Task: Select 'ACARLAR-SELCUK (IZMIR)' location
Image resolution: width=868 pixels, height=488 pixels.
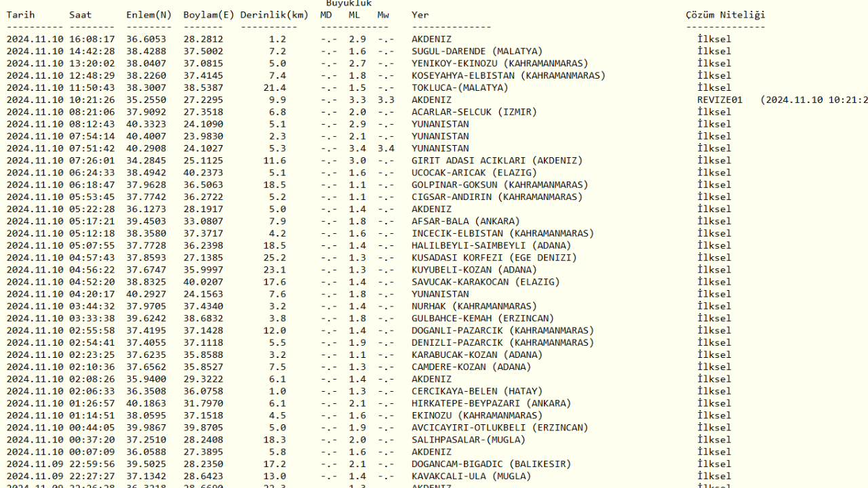Action: click(x=474, y=113)
